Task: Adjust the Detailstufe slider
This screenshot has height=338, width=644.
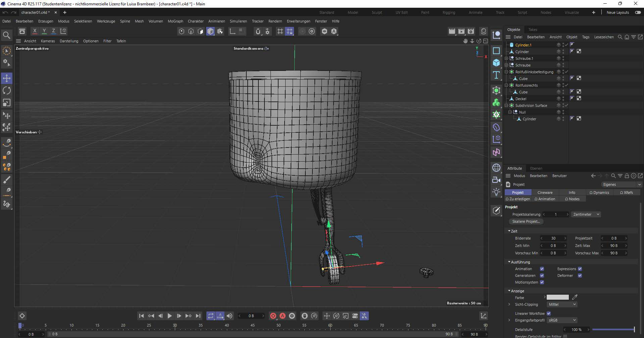Action: click(613, 330)
